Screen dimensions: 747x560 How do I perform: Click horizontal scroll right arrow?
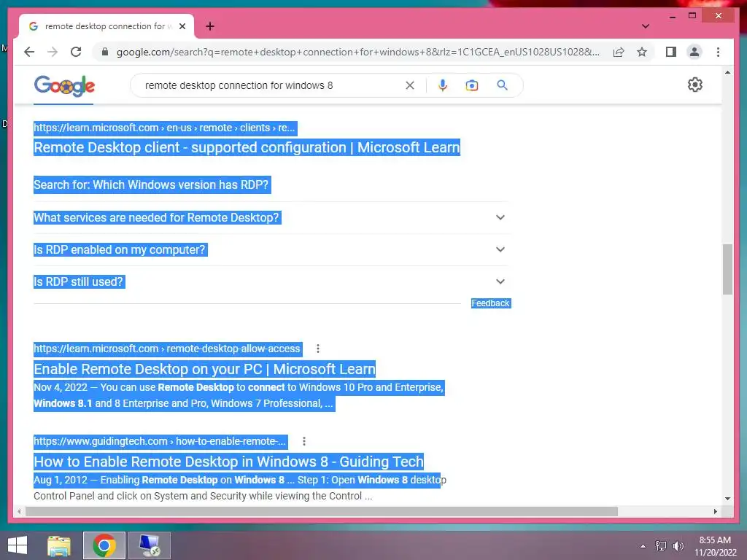pos(716,511)
